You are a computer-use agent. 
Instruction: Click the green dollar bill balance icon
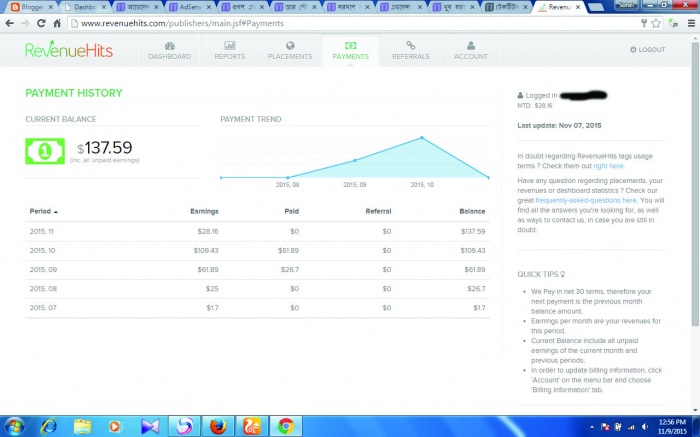tap(45, 151)
